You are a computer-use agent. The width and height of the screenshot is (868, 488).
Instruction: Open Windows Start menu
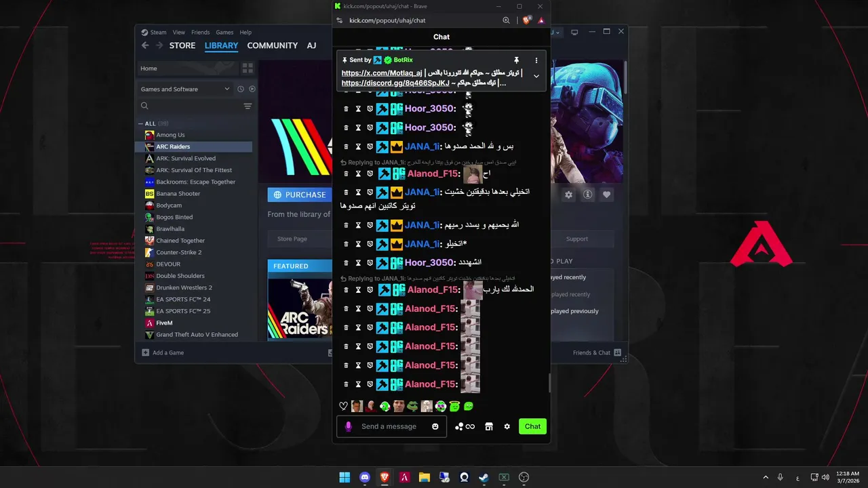344,477
